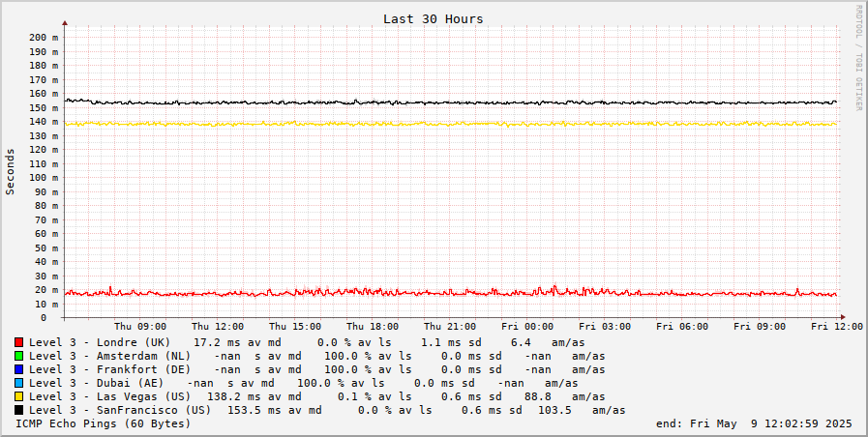Click the "100.0 % av ls" Dubai loss value
This screenshot has height=437, width=868.
[341, 383]
